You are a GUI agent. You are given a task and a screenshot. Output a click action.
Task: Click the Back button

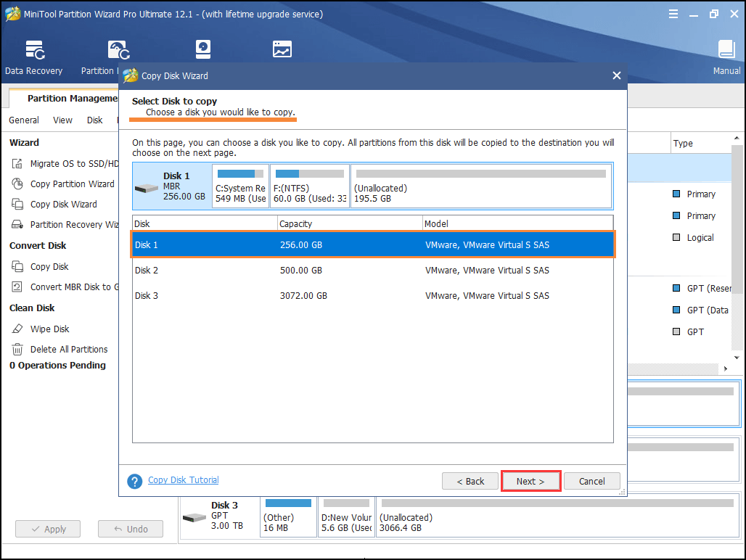[470, 481]
